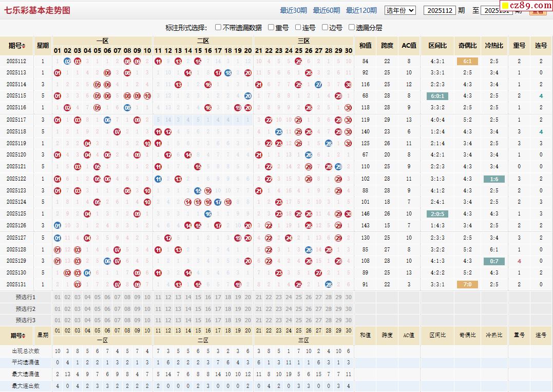The image size is (553, 392).
Task: Click the 七乐彩基本走势图 title
Action: pos(37,10)
